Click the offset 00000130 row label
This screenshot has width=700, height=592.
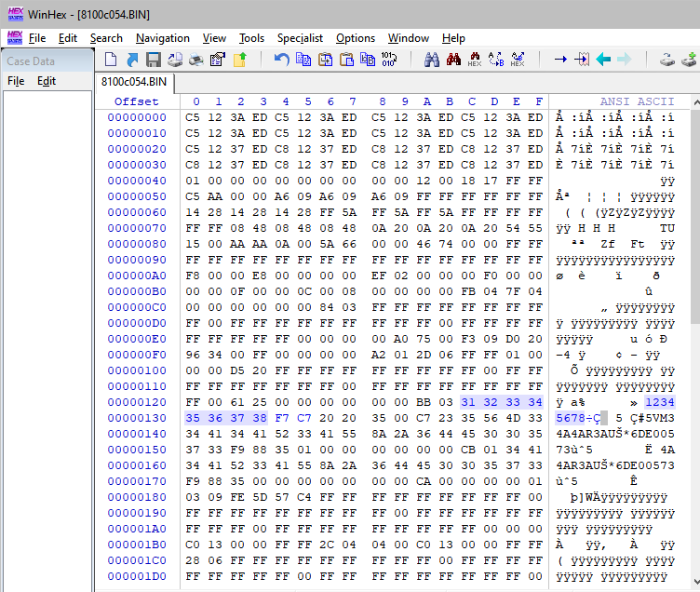click(x=137, y=418)
